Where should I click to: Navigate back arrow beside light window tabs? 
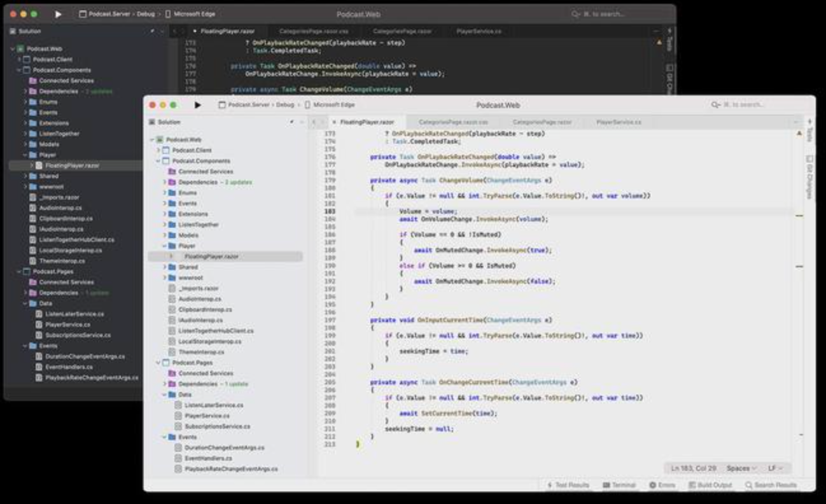click(314, 122)
